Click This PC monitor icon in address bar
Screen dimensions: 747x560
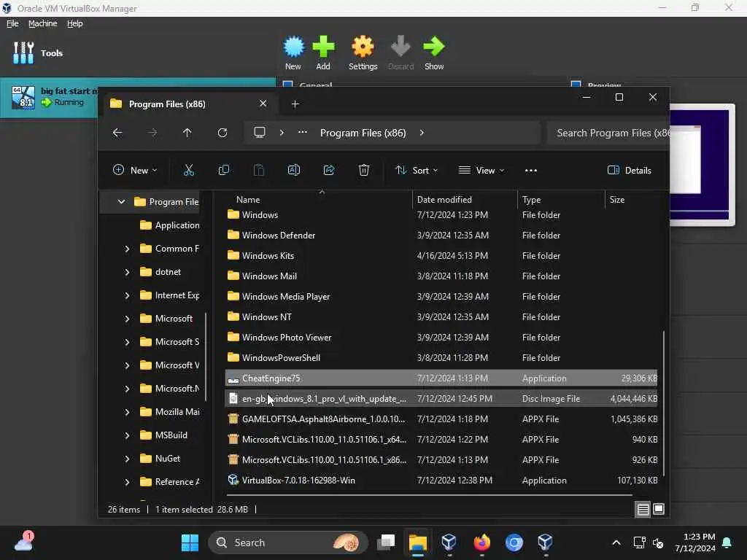tap(260, 133)
